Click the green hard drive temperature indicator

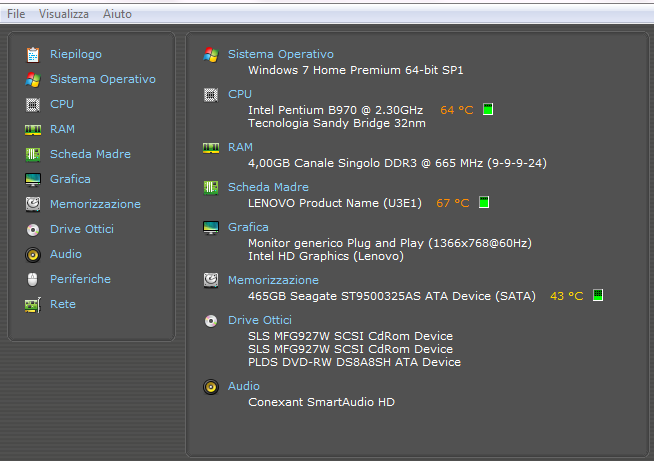[x=598, y=295]
